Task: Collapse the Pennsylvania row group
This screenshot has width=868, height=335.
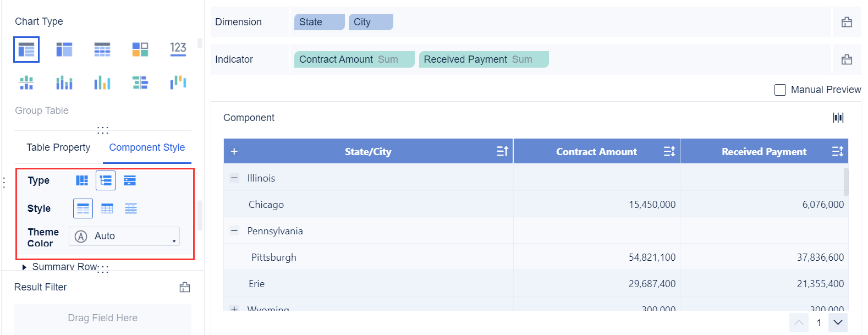Action: click(x=234, y=230)
